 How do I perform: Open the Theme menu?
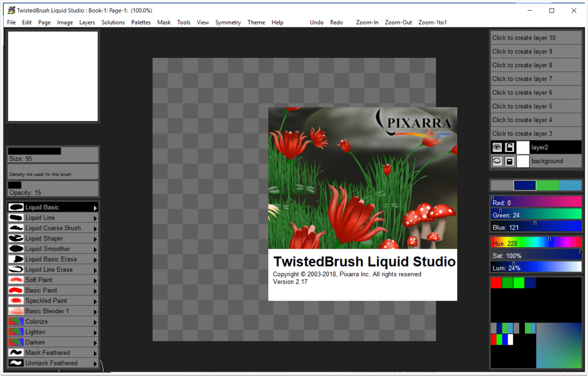click(256, 22)
